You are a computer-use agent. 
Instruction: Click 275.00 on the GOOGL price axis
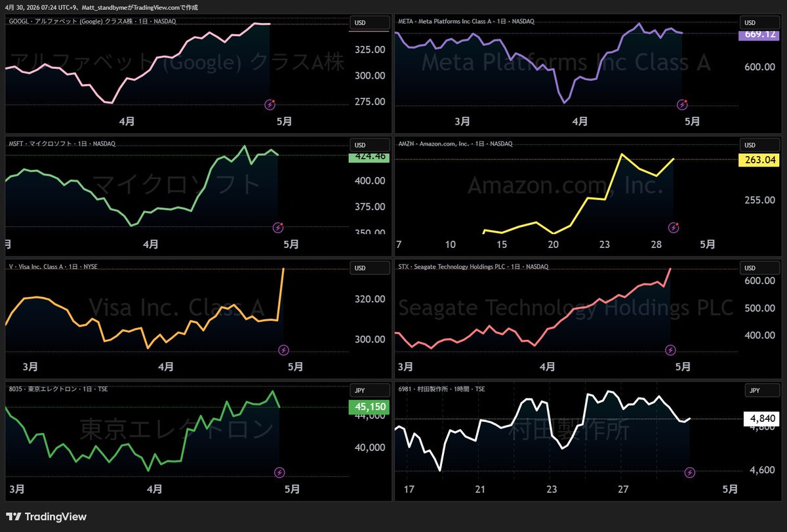[x=369, y=102]
